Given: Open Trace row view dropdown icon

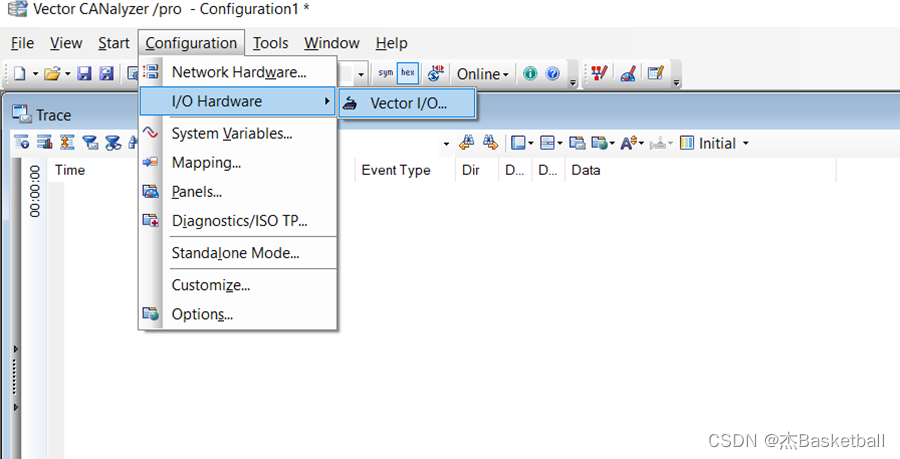Looking at the screenshot, I should 551,143.
